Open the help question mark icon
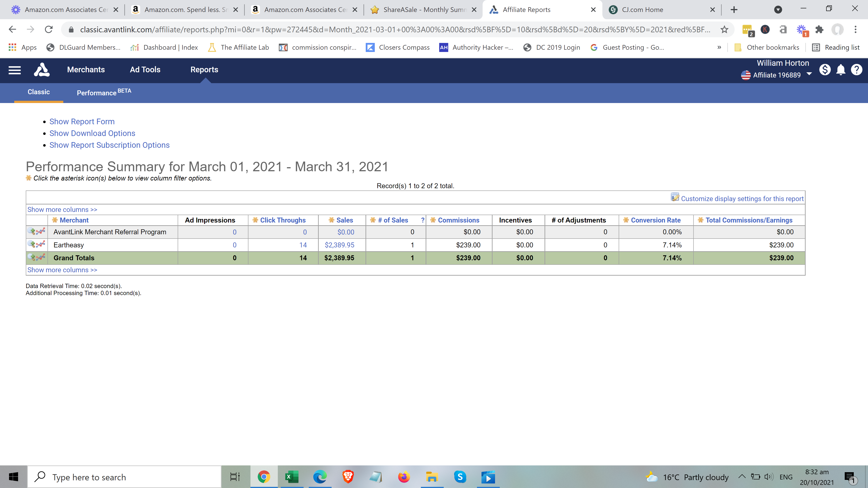This screenshot has width=868, height=488. 856,70
